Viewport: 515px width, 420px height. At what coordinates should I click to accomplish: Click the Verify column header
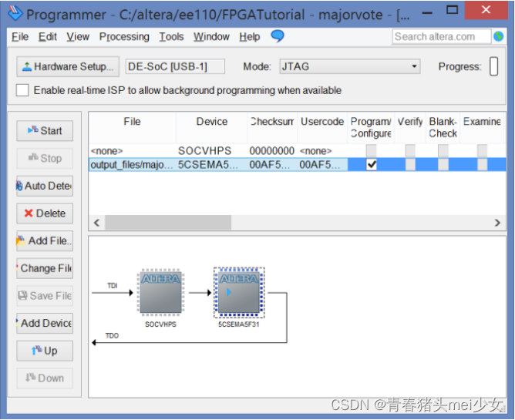pyautogui.click(x=410, y=127)
